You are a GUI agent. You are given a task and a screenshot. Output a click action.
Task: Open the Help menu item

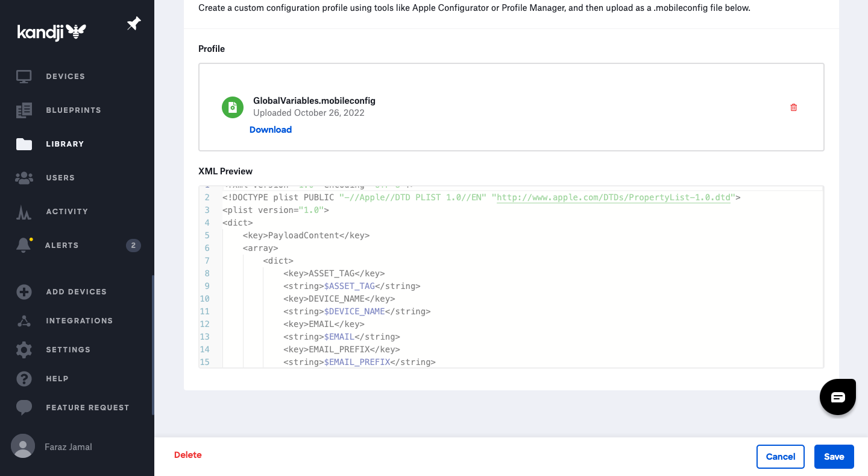pyautogui.click(x=57, y=379)
